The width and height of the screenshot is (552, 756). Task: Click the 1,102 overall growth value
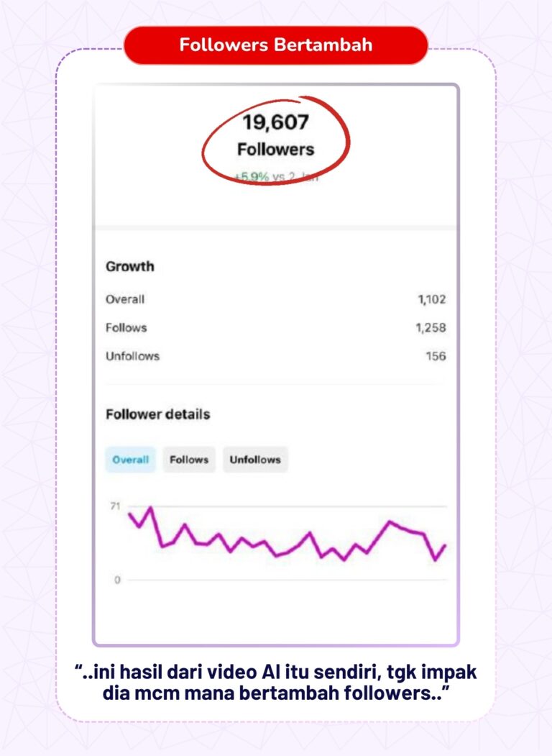431,299
